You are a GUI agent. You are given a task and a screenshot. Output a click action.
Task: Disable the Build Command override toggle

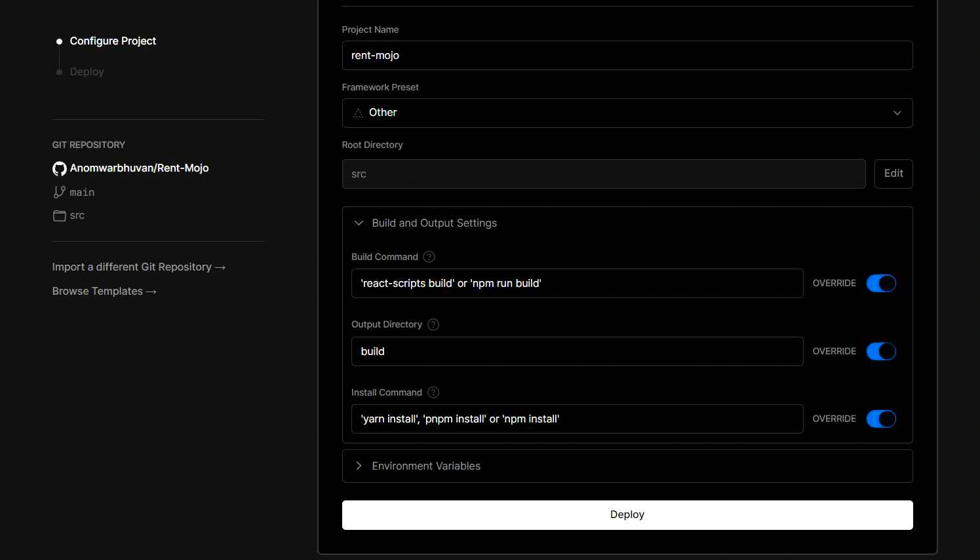coord(881,283)
